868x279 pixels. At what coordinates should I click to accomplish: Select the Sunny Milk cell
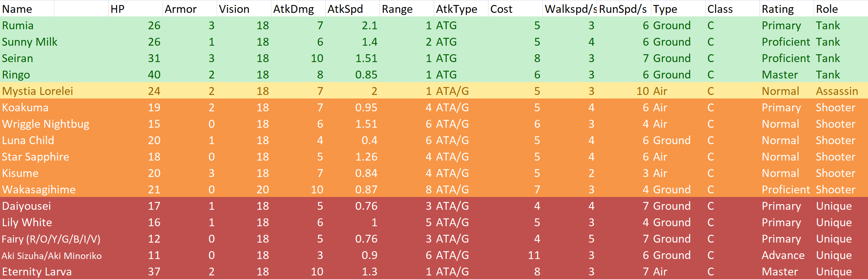30,42
